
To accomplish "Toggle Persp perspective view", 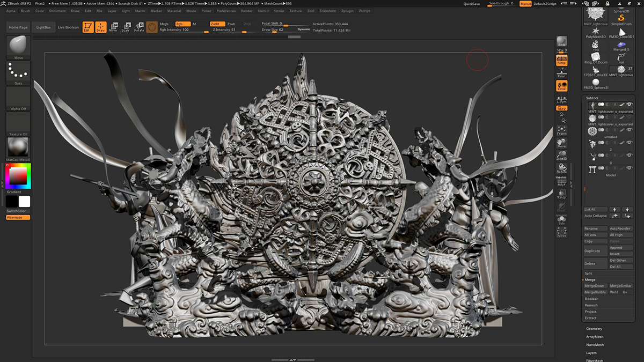I will (x=561, y=61).
